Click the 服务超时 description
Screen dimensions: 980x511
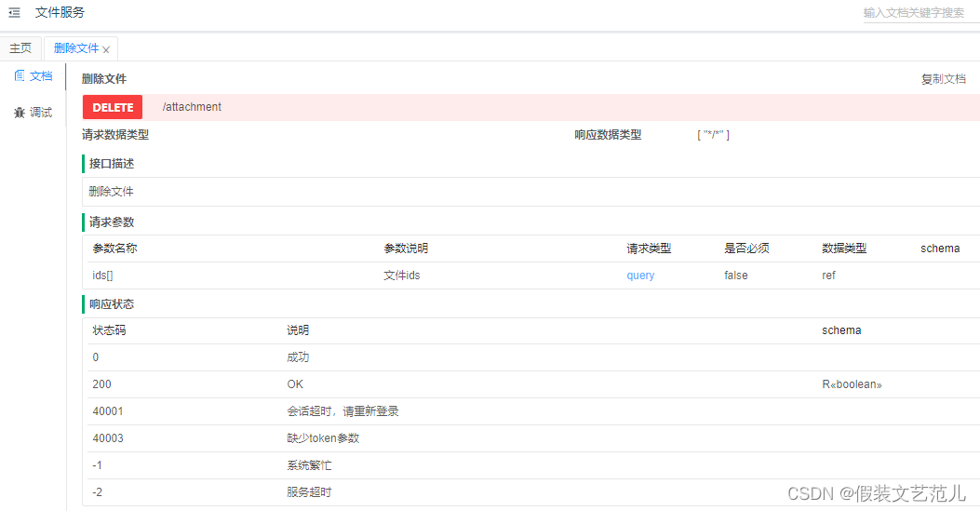tap(309, 492)
